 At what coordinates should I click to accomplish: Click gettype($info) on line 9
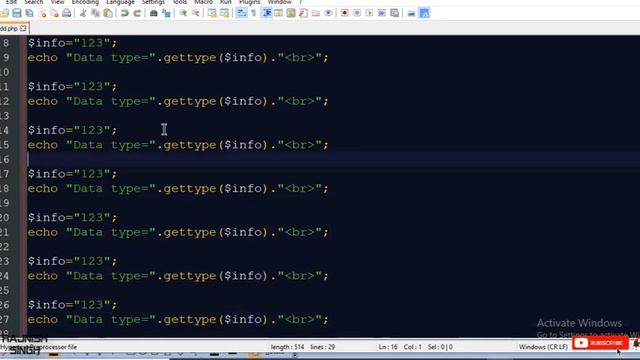click(215, 58)
